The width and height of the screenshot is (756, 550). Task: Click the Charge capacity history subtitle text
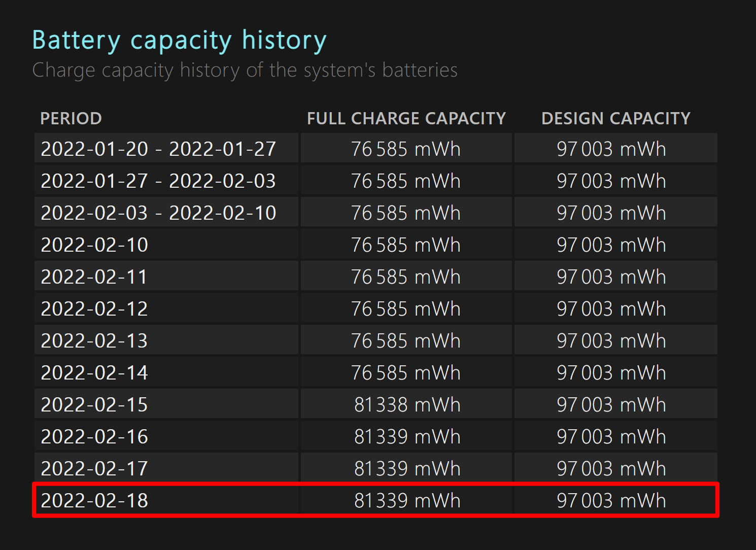(245, 70)
